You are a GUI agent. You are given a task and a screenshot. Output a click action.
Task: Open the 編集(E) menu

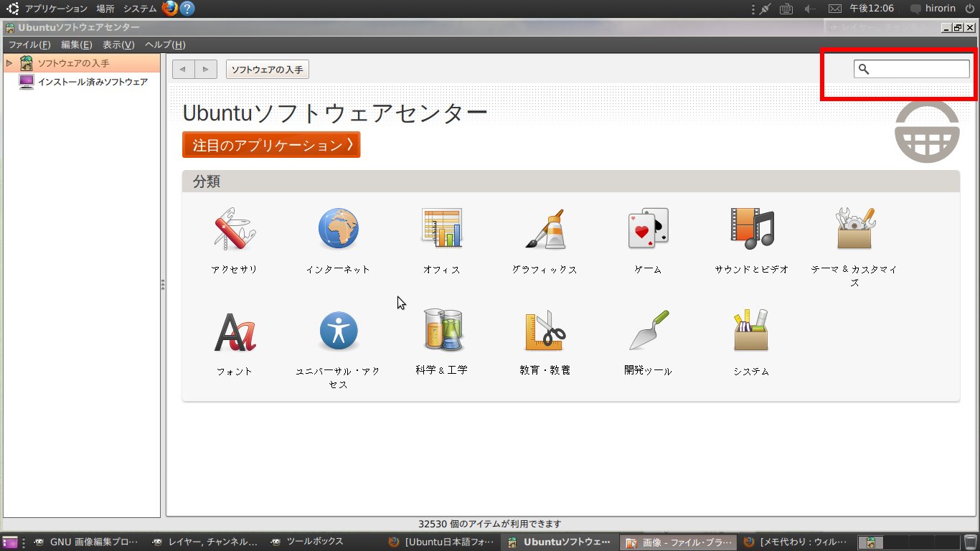point(77,44)
